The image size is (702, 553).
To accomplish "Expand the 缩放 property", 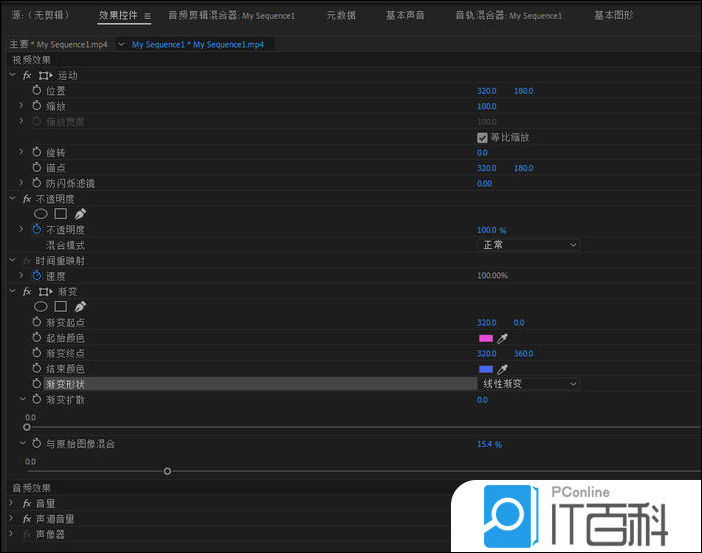I will click(21, 106).
